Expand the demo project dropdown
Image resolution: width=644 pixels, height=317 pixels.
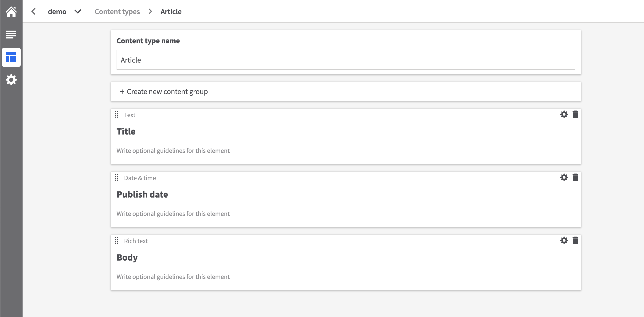[78, 11]
